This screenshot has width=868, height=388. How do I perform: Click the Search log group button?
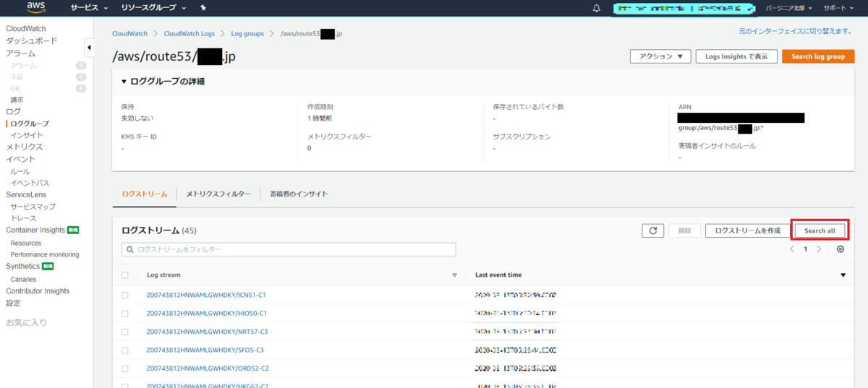coord(818,56)
